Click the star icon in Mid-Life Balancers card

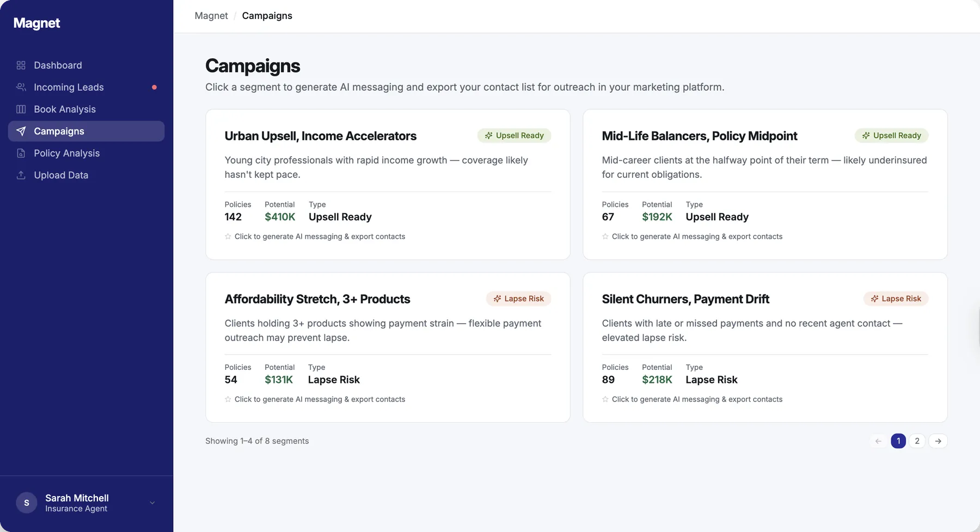605,237
